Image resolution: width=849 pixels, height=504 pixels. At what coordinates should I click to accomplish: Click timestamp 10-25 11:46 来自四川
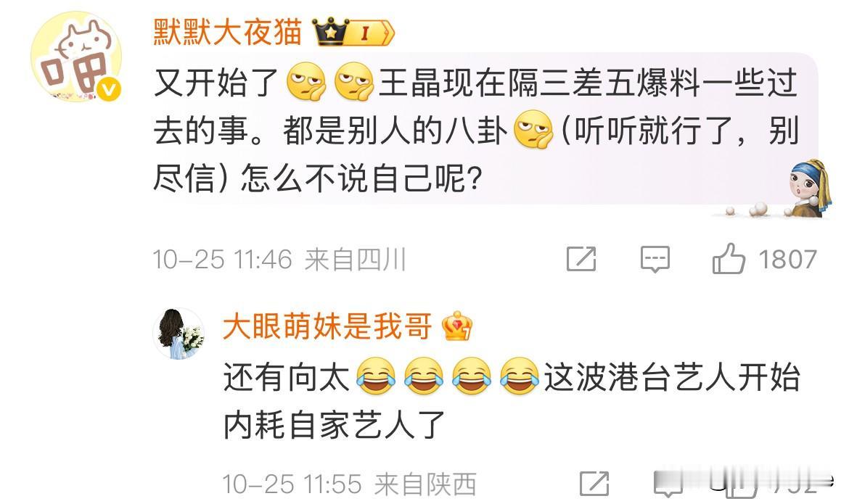tap(279, 260)
